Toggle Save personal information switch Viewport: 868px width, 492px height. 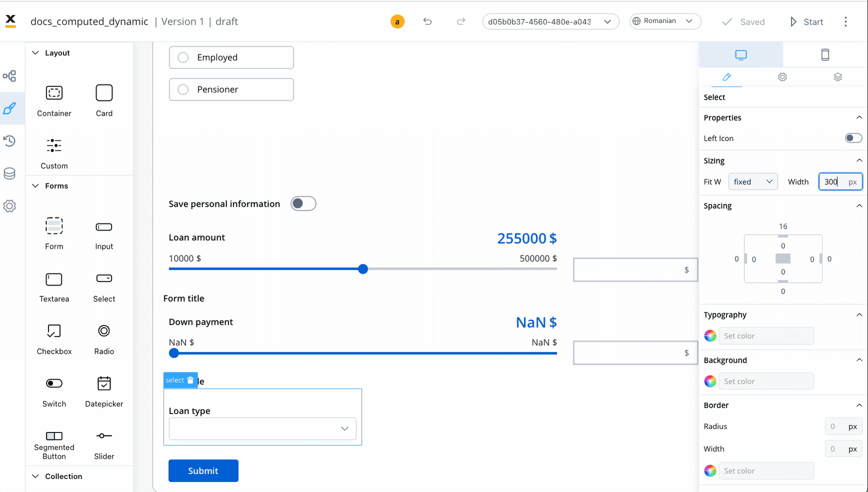(x=303, y=203)
